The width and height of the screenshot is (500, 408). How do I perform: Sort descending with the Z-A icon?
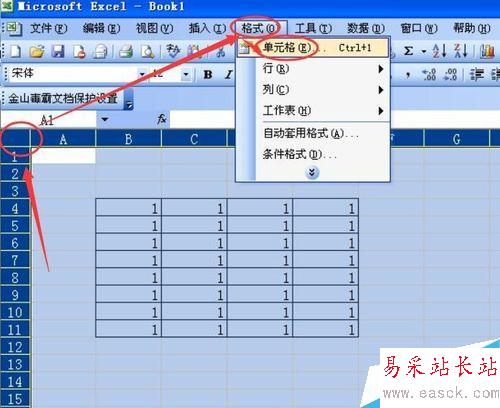(x=460, y=51)
